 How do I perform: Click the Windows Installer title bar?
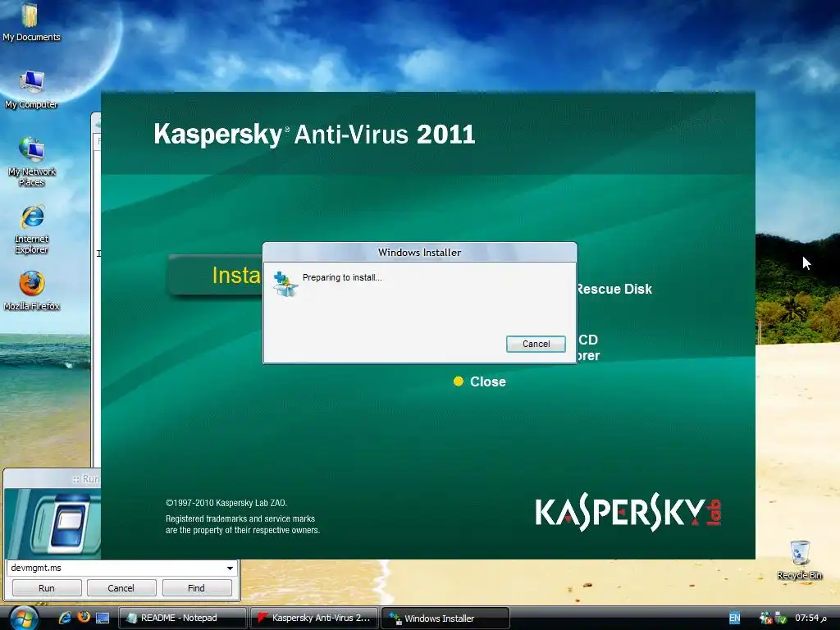[x=419, y=253]
